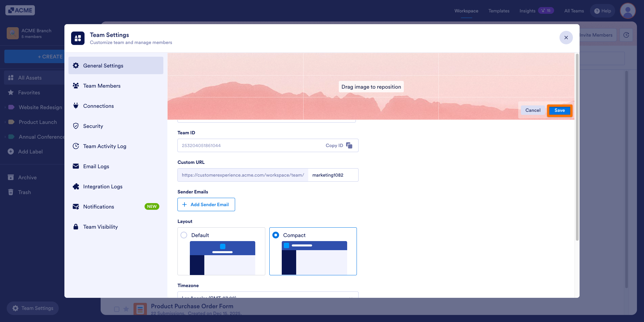
Task: Click the lock icon beside Team Visibility
Action: click(x=76, y=227)
